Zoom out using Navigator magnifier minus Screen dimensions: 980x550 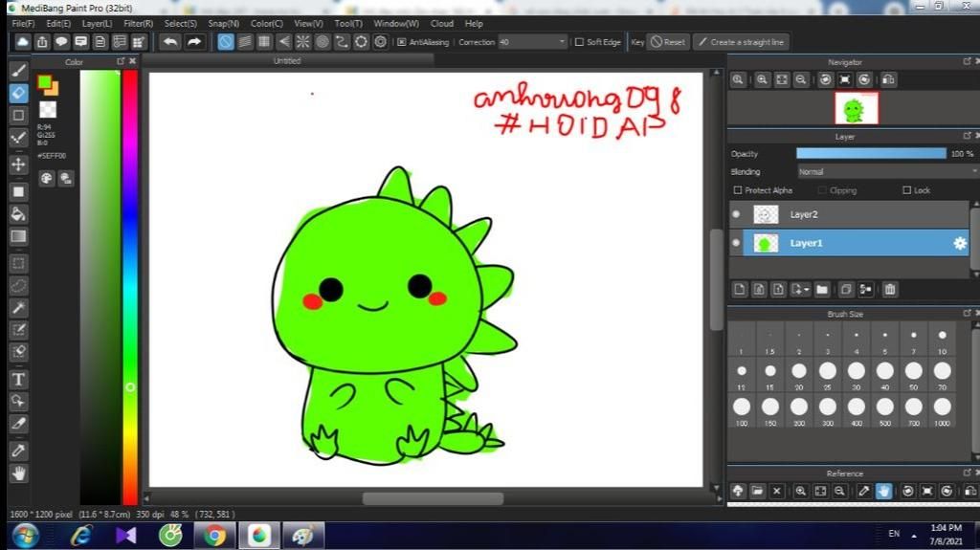point(801,79)
